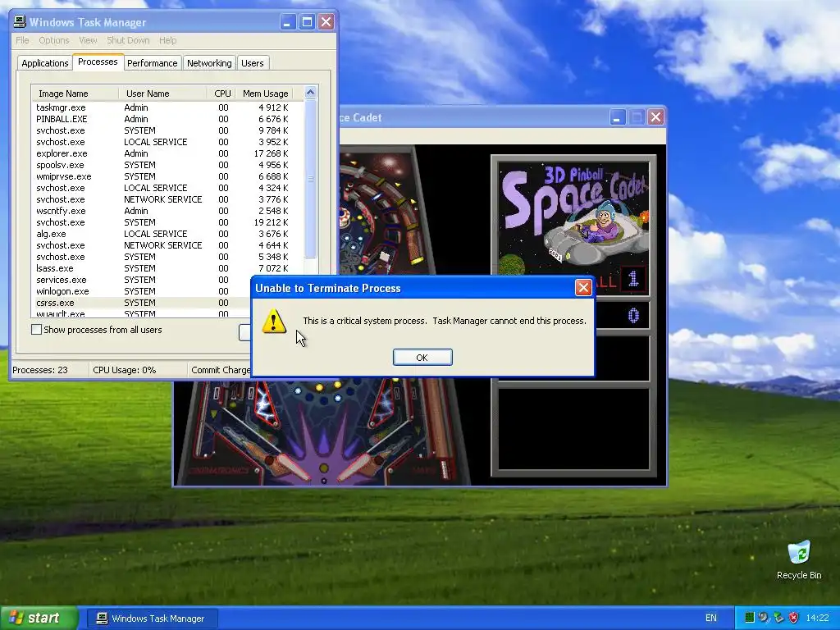Click the Safely Remove Hardware tray icon
This screenshot has width=840, height=630.
point(778,618)
